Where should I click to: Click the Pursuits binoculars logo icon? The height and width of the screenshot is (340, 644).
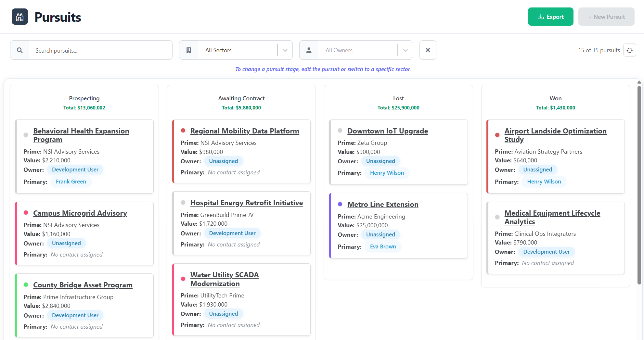(x=20, y=17)
